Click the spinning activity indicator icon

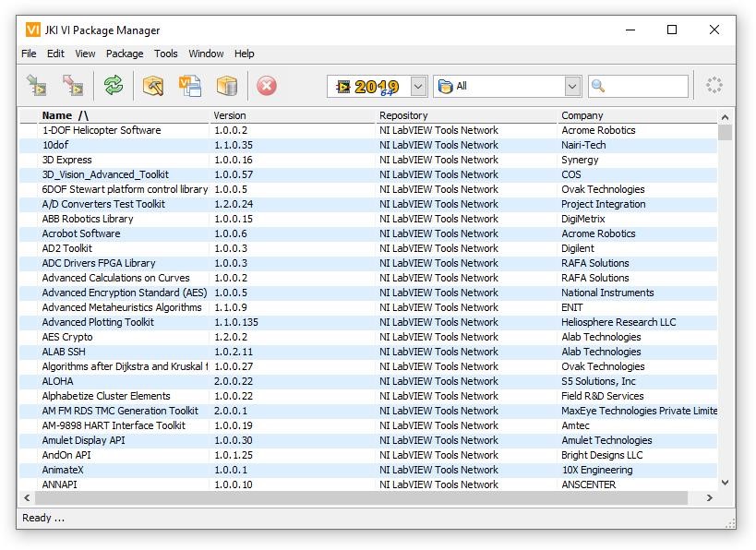pyautogui.click(x=714, y=86)
